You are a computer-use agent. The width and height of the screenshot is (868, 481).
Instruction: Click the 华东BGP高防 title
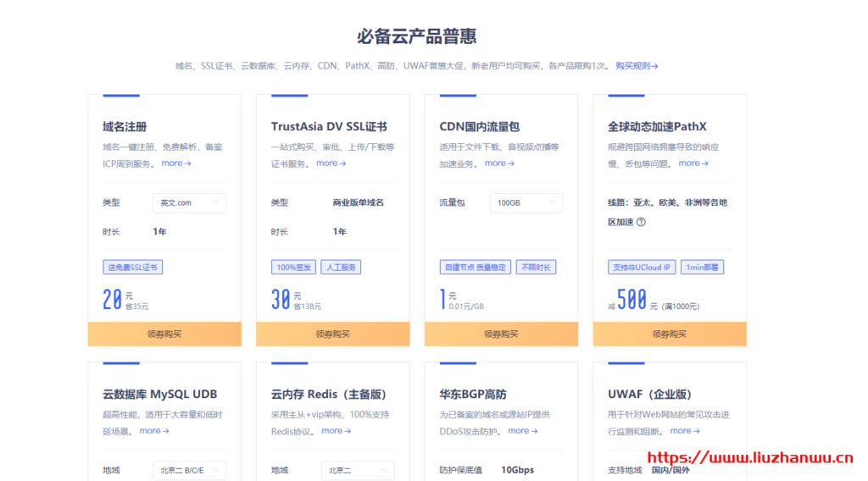[473, 394]
